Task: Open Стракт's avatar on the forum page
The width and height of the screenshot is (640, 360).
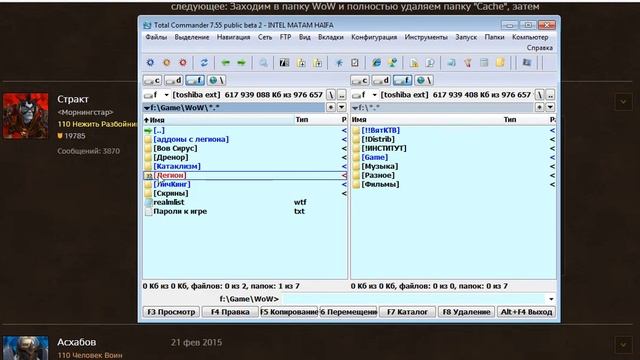Action: point(25,116)
